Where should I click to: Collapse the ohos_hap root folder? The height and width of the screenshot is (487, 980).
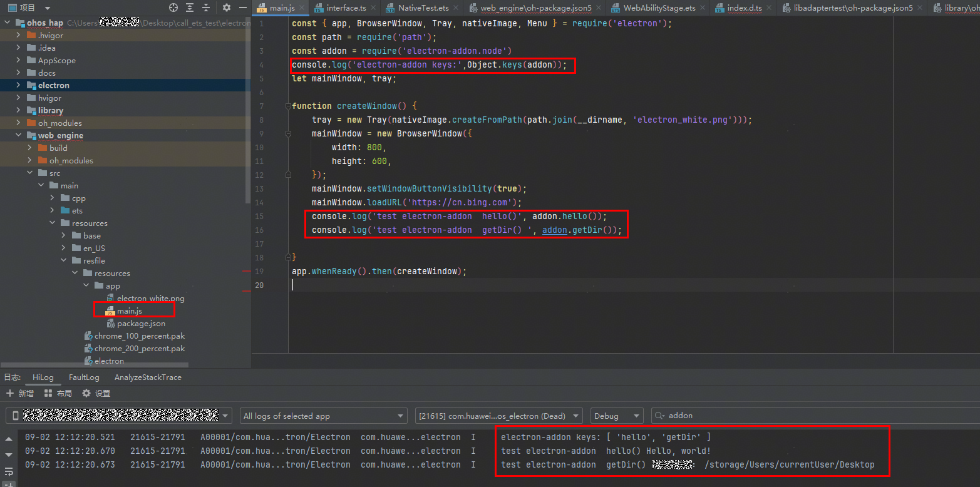[x=8, y=23]
